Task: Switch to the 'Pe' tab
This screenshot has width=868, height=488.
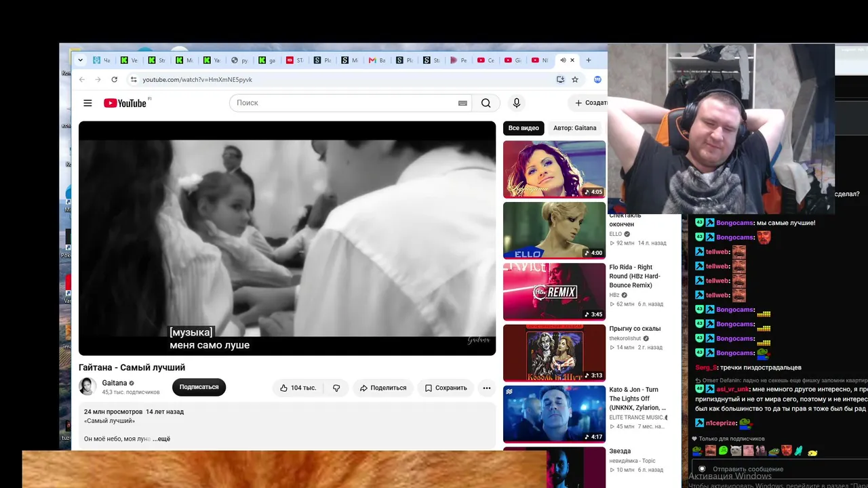Action: click(x=459, y=60)
